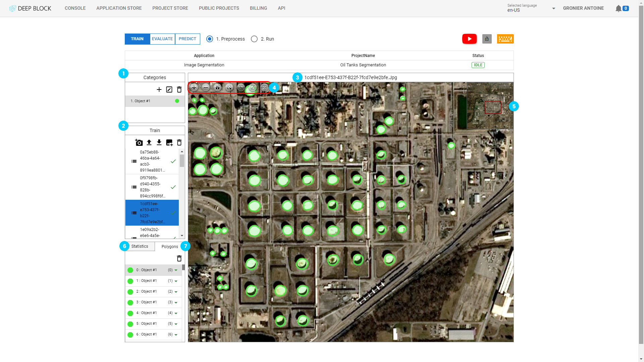Viewport: 644px width, 362px height.
Task: Add a new category with plus icon
Action: 159,89
